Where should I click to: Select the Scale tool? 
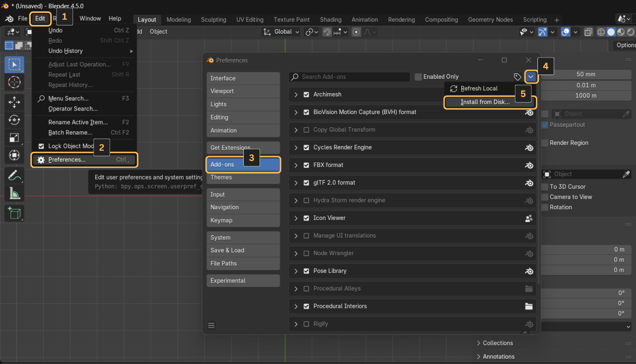point(14,137)
